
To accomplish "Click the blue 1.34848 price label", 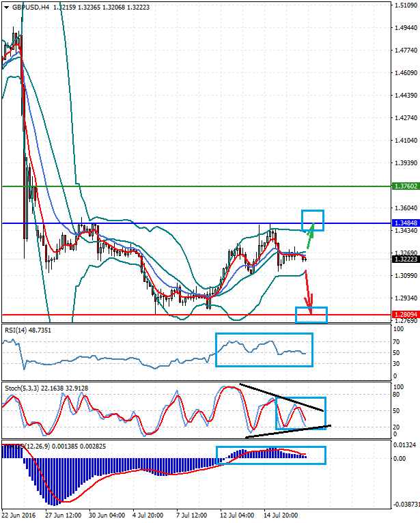I will coord(406,223).
